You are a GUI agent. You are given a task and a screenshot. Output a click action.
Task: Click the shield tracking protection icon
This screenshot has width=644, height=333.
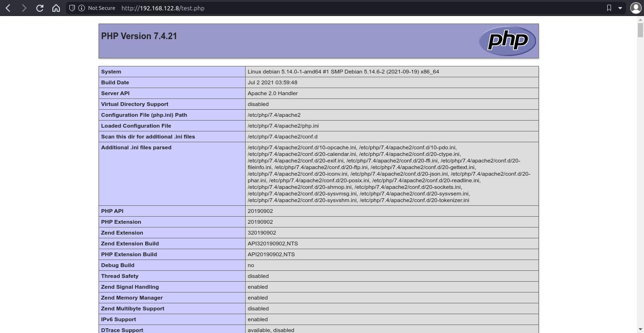pos(72,8)
